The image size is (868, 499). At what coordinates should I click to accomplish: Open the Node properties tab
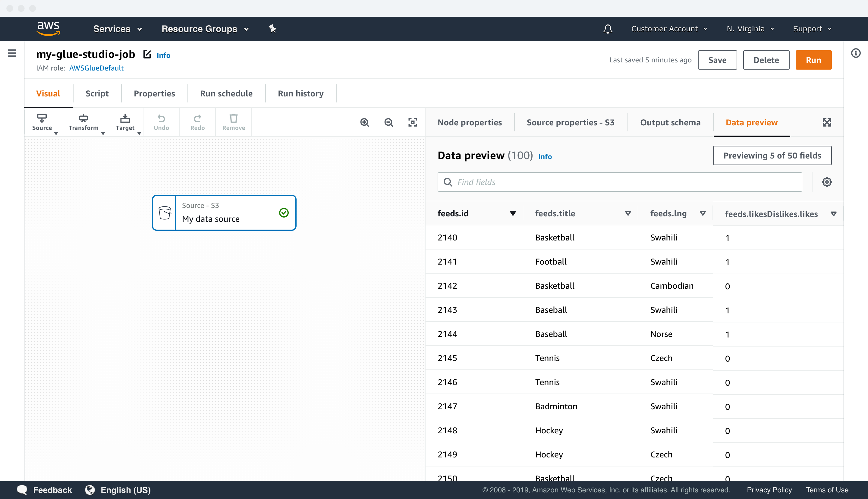(470, 122)
